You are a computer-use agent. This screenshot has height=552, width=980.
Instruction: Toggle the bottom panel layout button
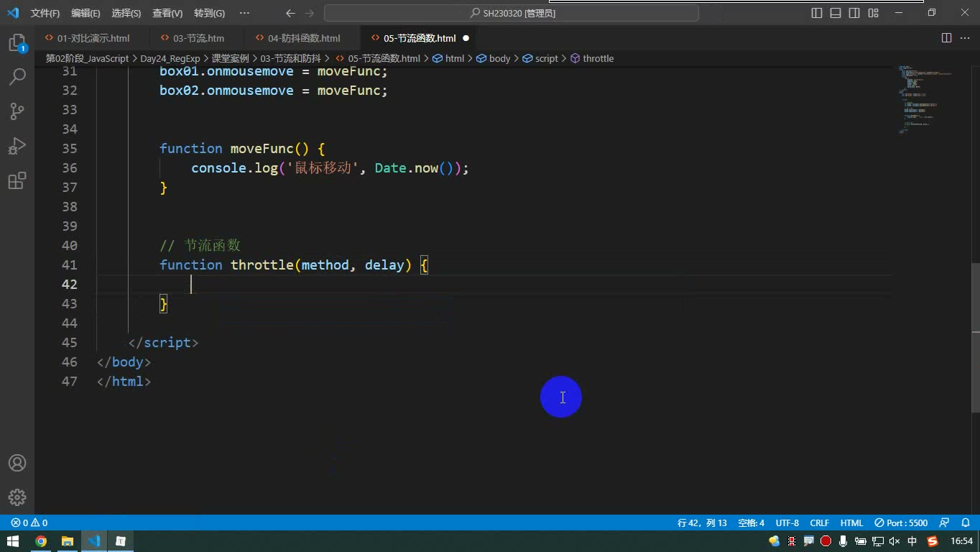836,13
